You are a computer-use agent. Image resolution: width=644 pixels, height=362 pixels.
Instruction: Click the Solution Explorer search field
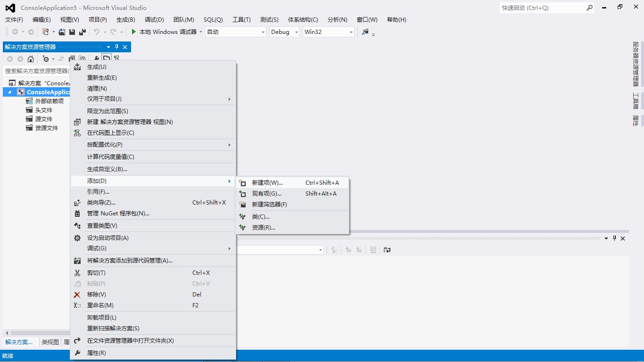pos(37,71)
